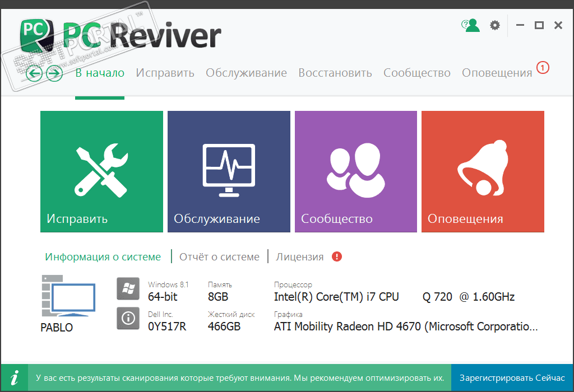The image size is (574, 392).
Task: Click the info icon in the status bar
Action: point(14,378)
